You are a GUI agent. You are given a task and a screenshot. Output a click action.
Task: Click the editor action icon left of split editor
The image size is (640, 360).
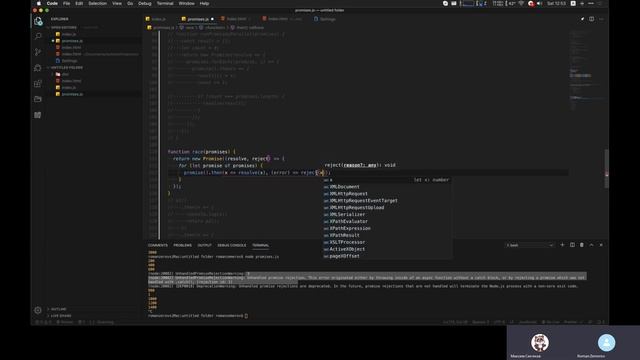(x=582, y=19)
